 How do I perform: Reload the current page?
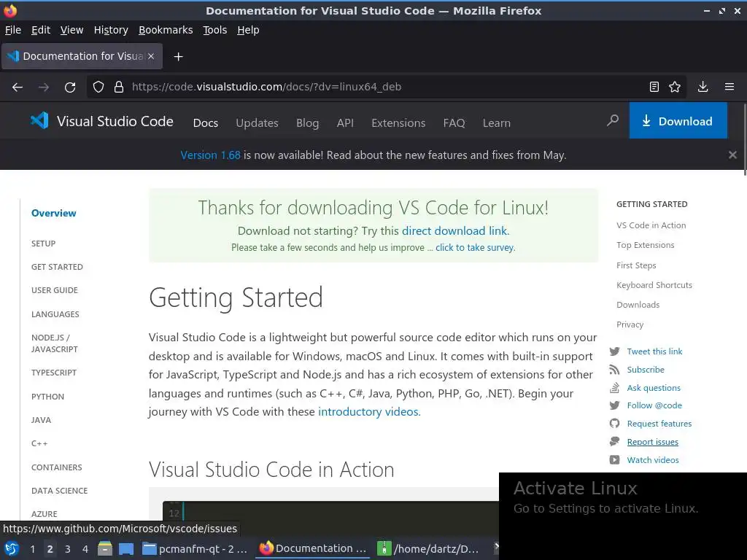coord(70,87)
